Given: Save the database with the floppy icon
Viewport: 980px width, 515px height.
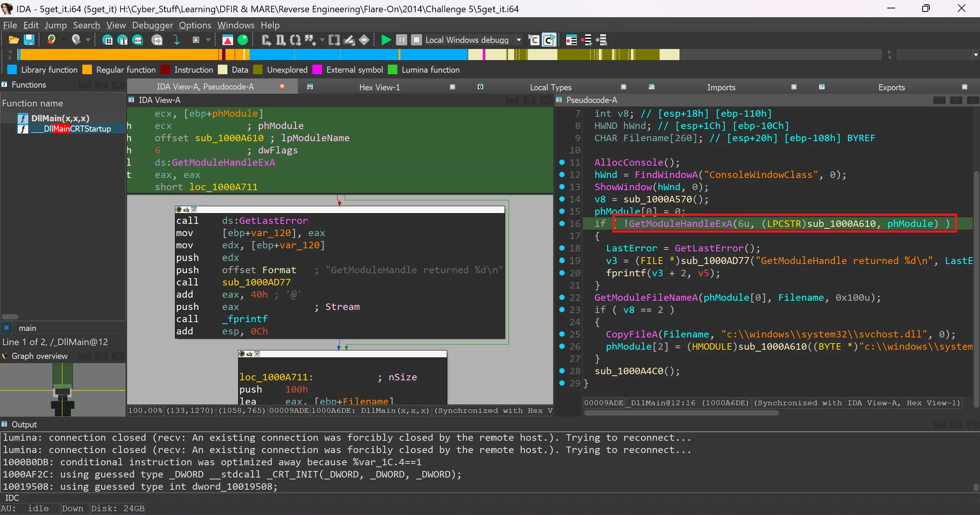Looking at the screenshot, I should (29, 40).
